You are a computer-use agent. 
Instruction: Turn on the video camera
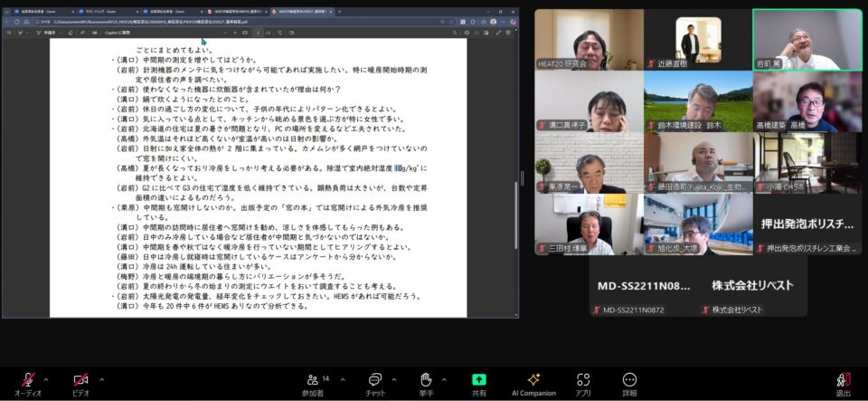coord(80,379)
